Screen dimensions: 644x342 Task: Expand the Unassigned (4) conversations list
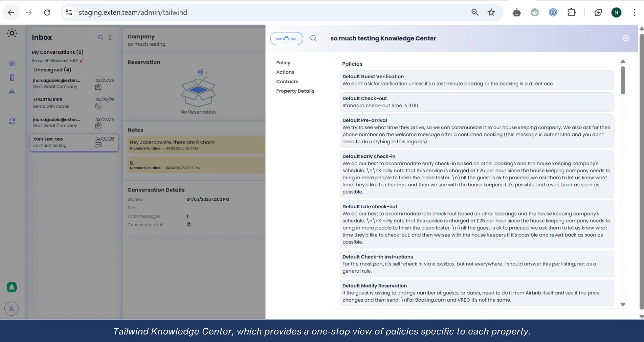tap(53, 70)
